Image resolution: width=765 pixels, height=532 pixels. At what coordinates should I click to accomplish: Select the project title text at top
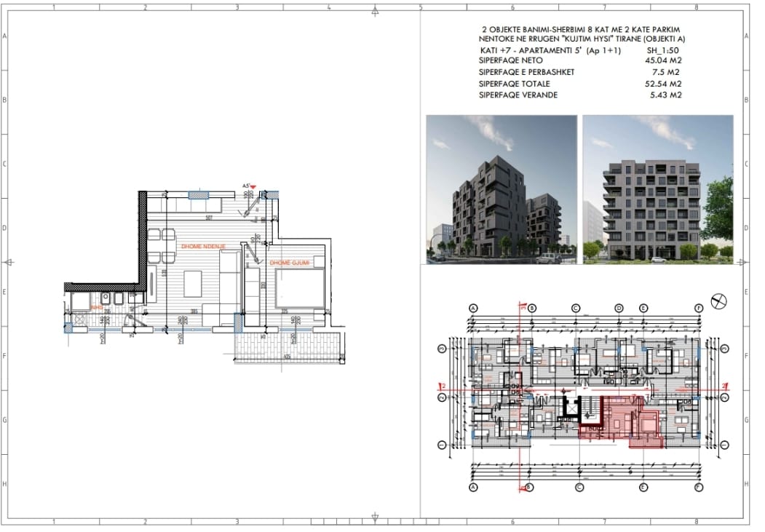point(579,33)
